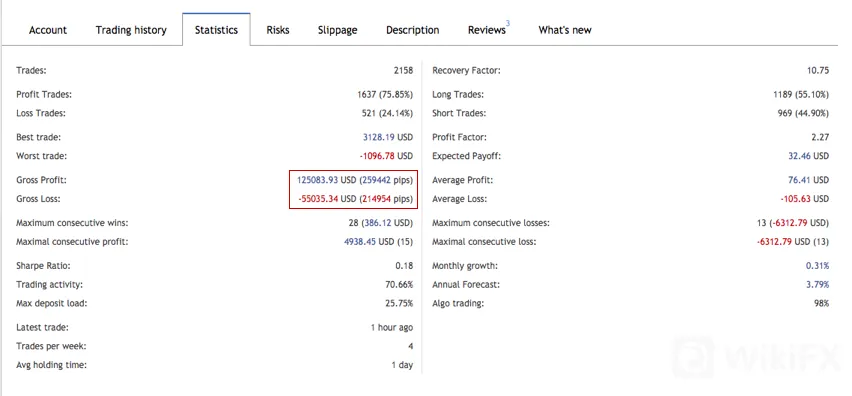Viewport: 852px width, 396px height.
Task: Click the Trades per week value 4
Action: [x=410, y=347]
